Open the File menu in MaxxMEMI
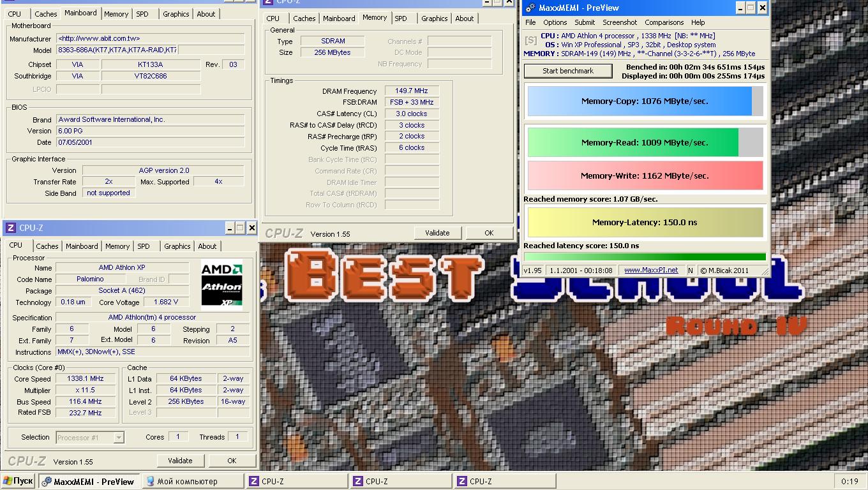868x490 pixels. pos(531,22)
